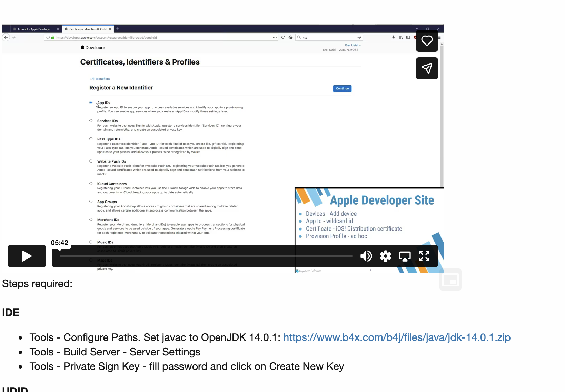Click the 'IDE' heading
Screen dimensions: 565x392
11,312
